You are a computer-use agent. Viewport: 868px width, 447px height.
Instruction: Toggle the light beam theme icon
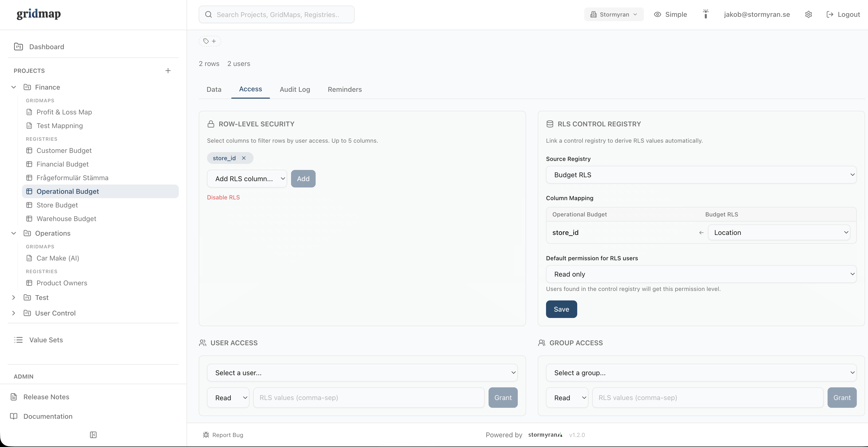706,14
